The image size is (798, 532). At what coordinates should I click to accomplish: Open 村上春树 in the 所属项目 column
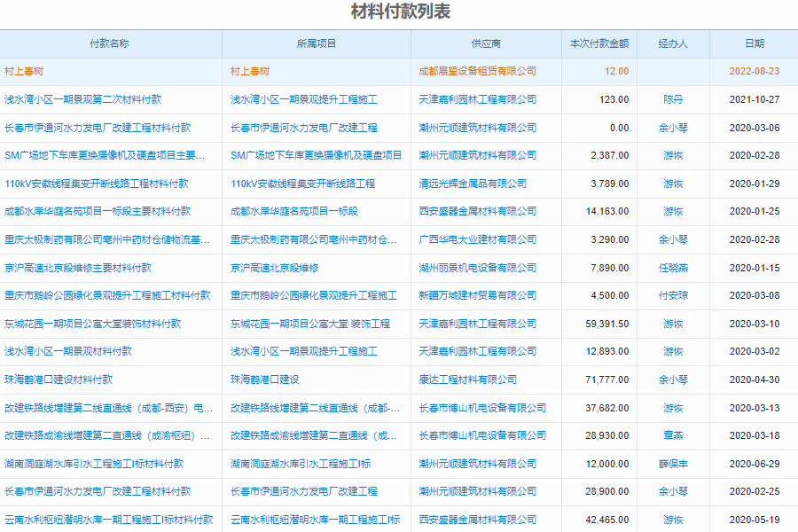pos(250,71)
